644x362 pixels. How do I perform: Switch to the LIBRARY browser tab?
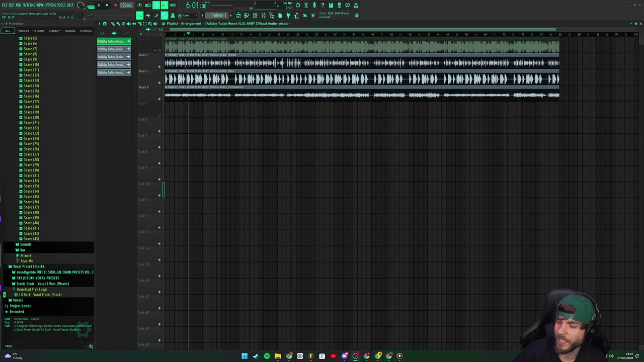54,31
